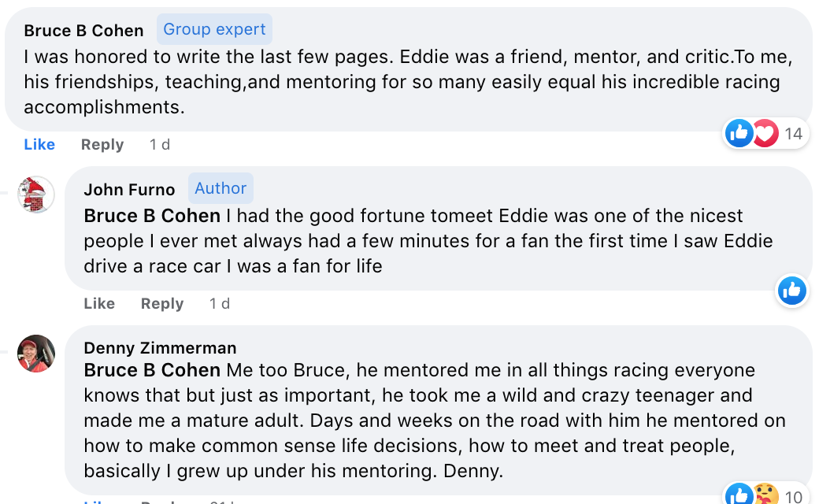Click Bruce B Cohen mention in John's reply
The height and width of the screenshot is (504, 819).
[x=152, y=216]
